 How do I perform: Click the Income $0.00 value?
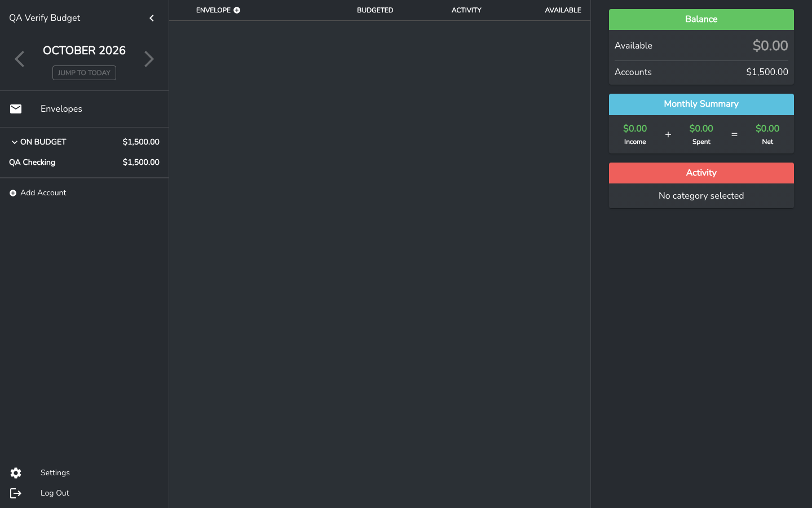[635, 129]
